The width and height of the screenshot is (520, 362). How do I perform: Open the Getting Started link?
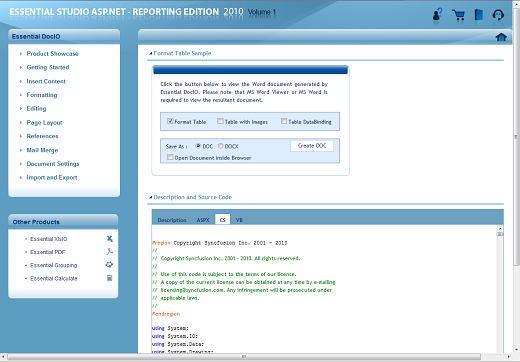pyautogui.click(x=48, y=67)
